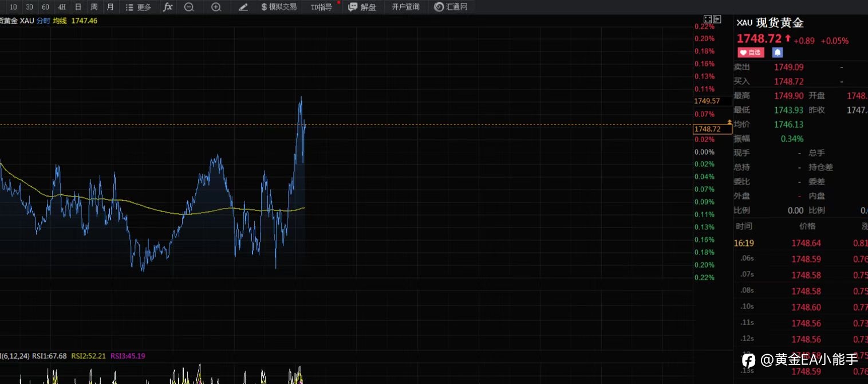Open 模拟交易 simulated trading

(279, 7)
